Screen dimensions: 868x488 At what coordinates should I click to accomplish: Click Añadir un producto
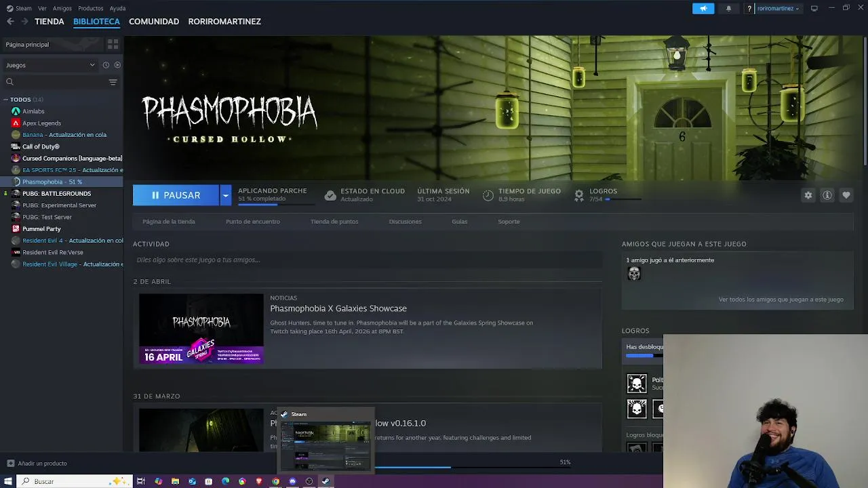click(x=37, y=464)
